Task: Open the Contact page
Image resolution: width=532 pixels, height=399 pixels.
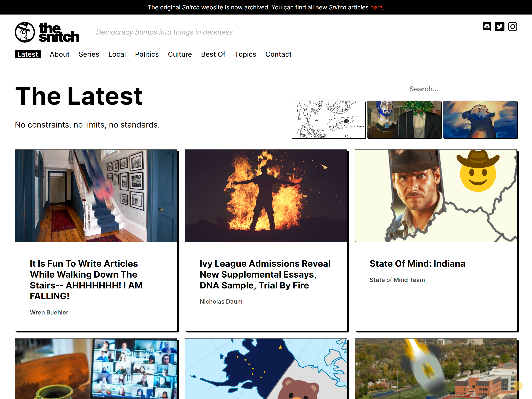Action: click(278, 54)
